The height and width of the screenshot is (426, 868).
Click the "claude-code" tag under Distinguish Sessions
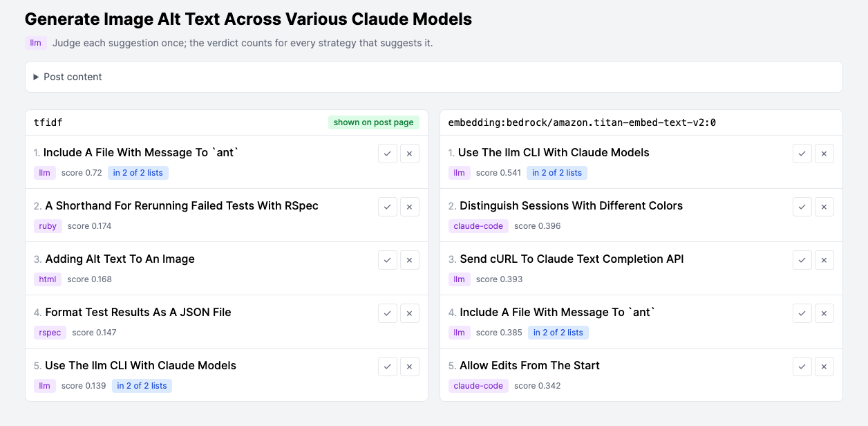tap(479, 226)
